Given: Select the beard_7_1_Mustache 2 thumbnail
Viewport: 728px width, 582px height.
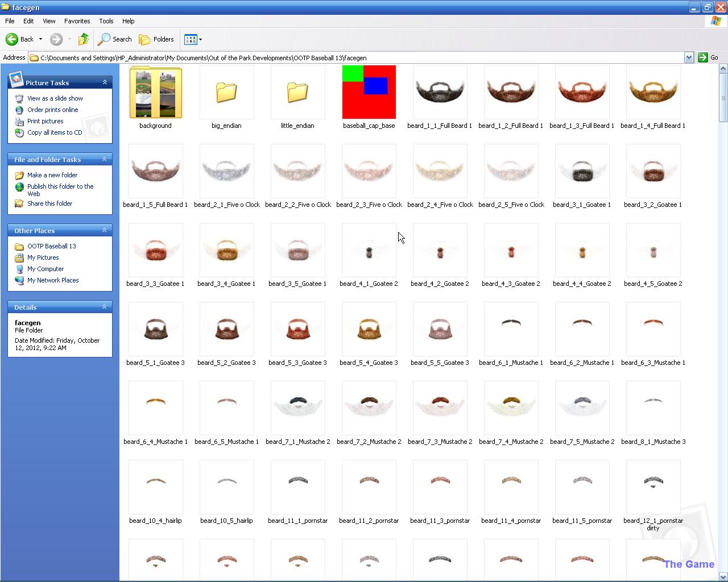Looking at the screenshot, I should tap(298, 408).
